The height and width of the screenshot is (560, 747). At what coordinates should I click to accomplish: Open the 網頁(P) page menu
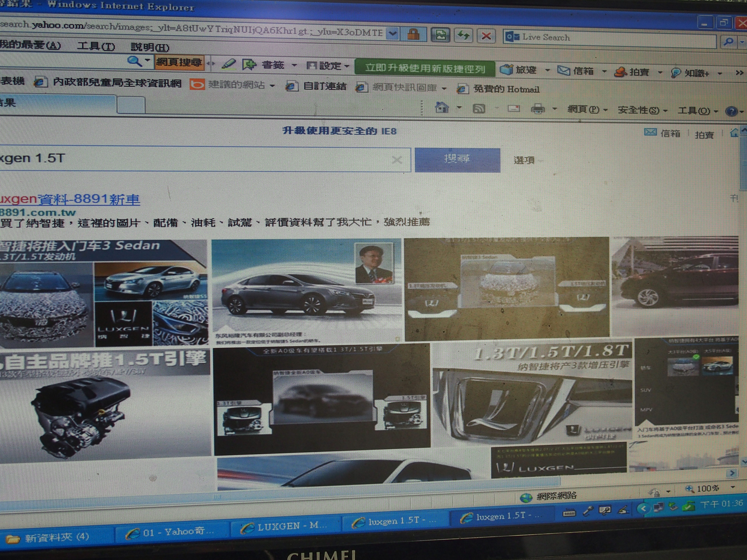[587, 109]
